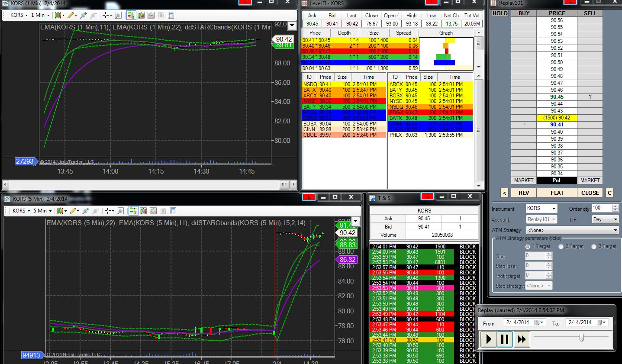Image resolution: width=622 pixels, height=364 pixels.
Task: Zoom in on the KORS 1 Min chart
Action: click(84, 15)
